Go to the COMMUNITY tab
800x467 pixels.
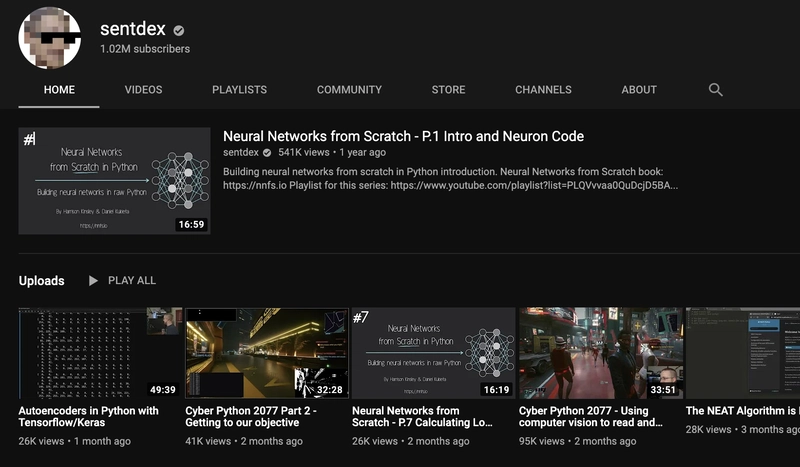349,90
